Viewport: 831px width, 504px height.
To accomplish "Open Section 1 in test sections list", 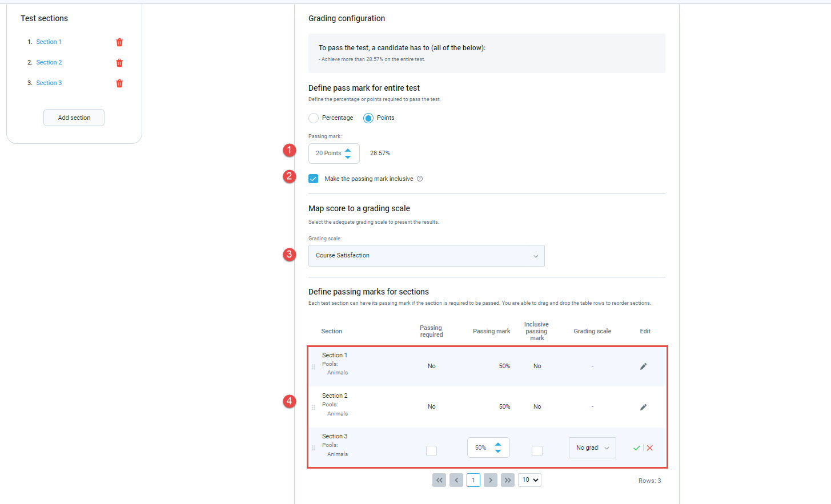I will (x=49, y=42).
